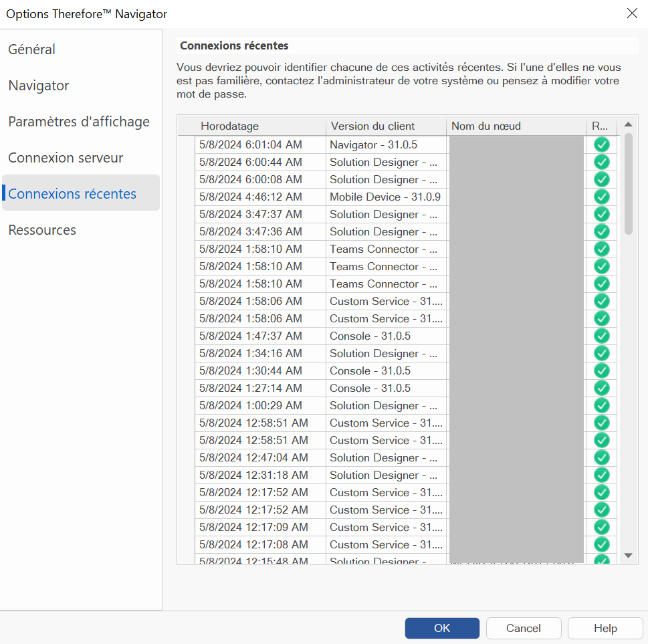Click the status check beside Console - 31.0.5
The height and width of the screenshot is (644, 648).
601,336
